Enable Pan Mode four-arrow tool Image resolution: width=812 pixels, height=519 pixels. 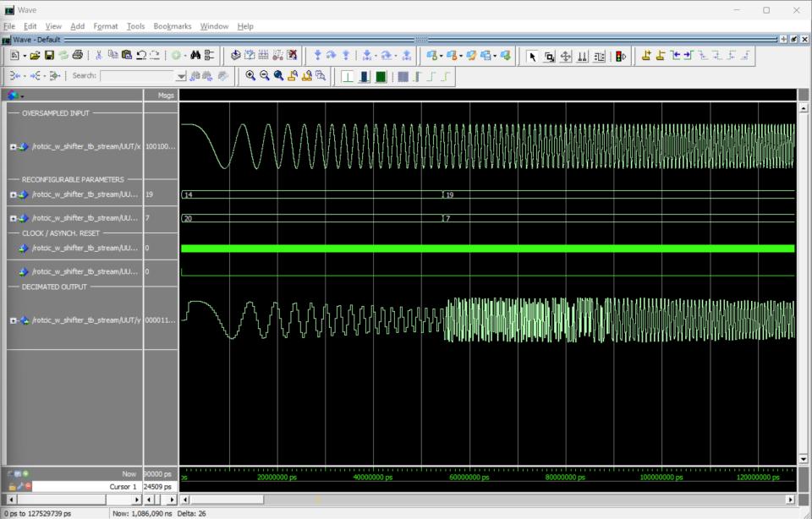click(566, 57)
